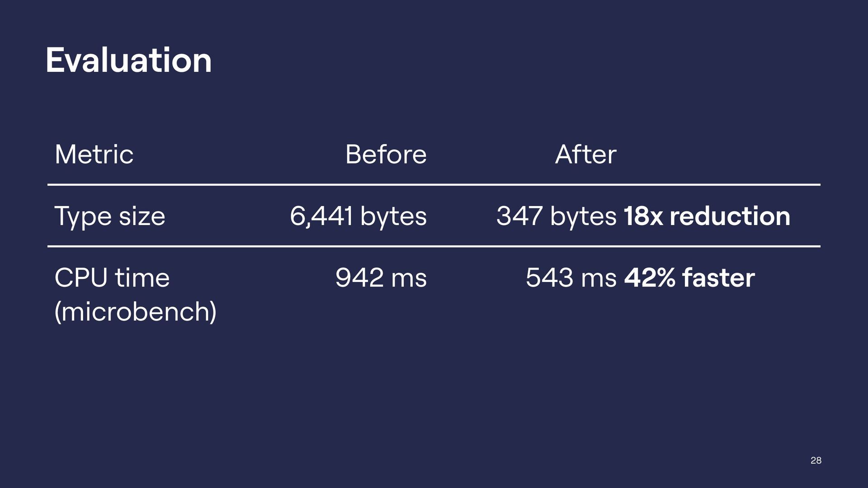Click the word reduction in After column
This screenshot has width=868, height=488.
(x=730, y=216)
